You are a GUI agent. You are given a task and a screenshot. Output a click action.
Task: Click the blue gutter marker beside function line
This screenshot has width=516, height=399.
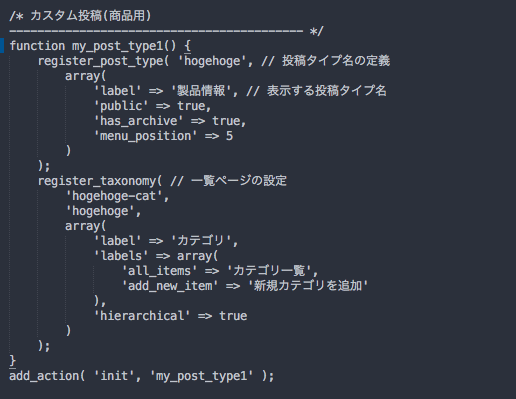coord(2,46)
